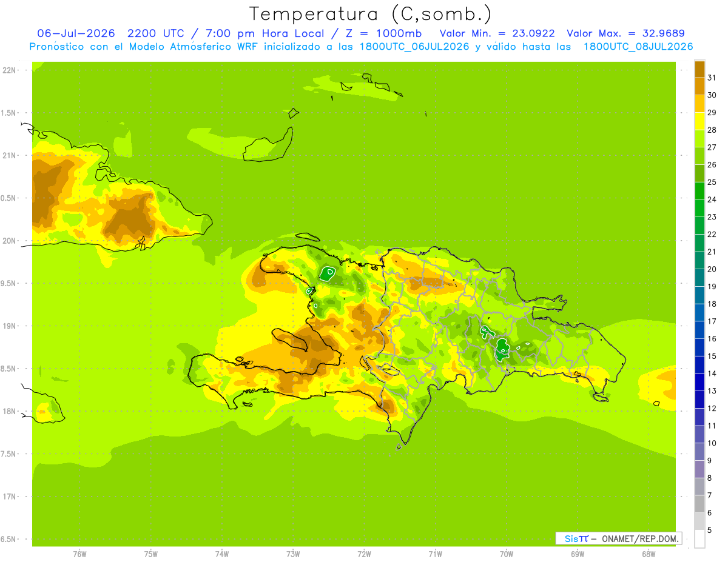The width and height of the screenshot is (728, 562).
Task: Click the Valor Min. = 23.0922 text
Action: point(497,33)
